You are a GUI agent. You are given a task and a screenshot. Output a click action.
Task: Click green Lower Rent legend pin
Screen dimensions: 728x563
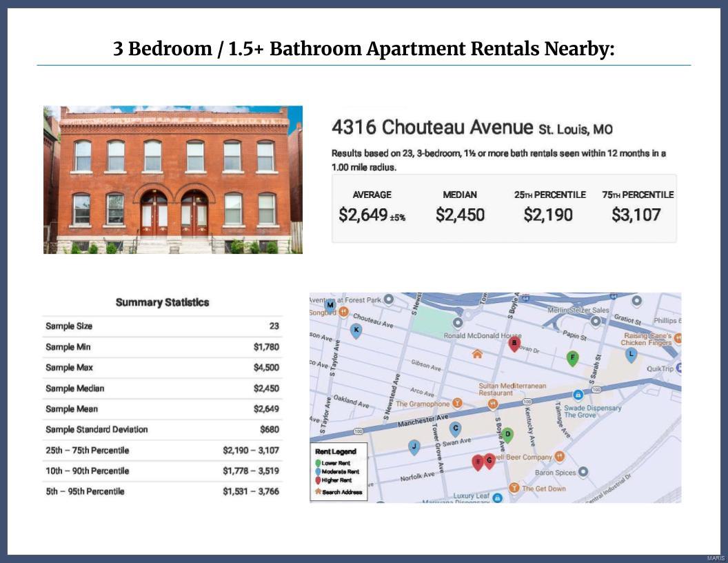pyautogui.click(x=318, y=463)
